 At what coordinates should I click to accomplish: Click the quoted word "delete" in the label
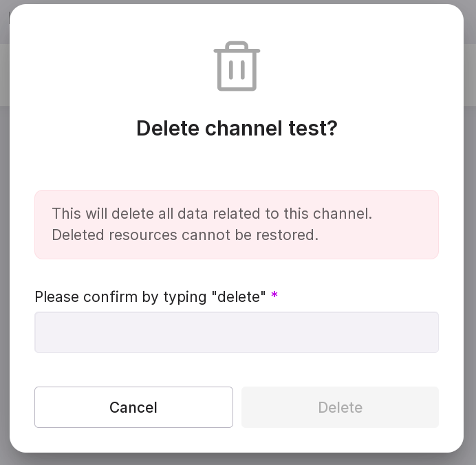coord(239,297)
